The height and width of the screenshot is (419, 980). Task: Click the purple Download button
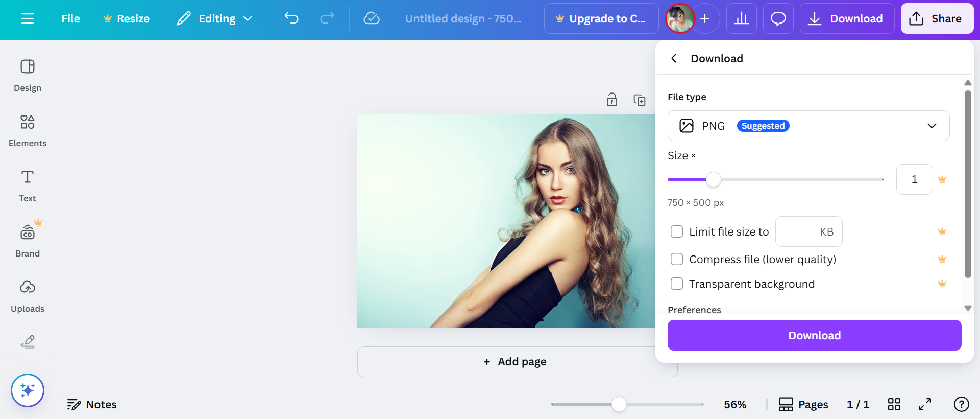pyautogui.click(x=815, y=335)
